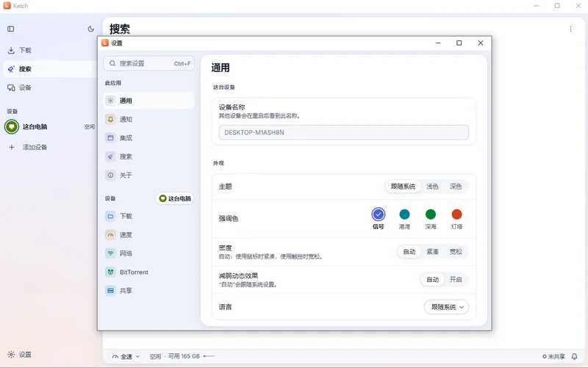Screen dimensions: 588x368
Task: Open the three-dot more options menu
Action: coord(570,29)
